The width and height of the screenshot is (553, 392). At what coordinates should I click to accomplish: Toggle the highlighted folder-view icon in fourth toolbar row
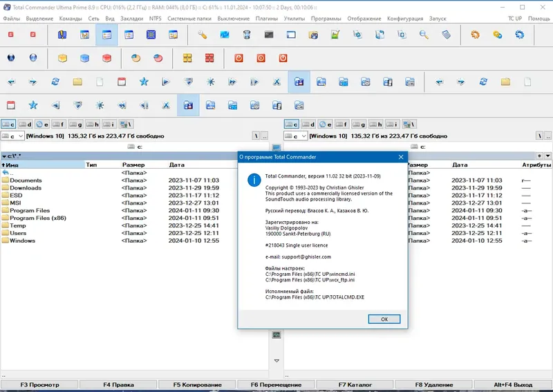(x=188, y=105)
